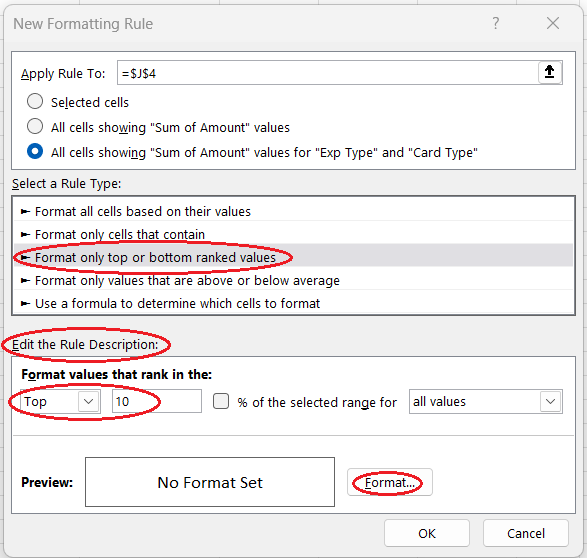Select "Use a formula to determine which cells to format"

pyautogui.click(x=293, y=303)
